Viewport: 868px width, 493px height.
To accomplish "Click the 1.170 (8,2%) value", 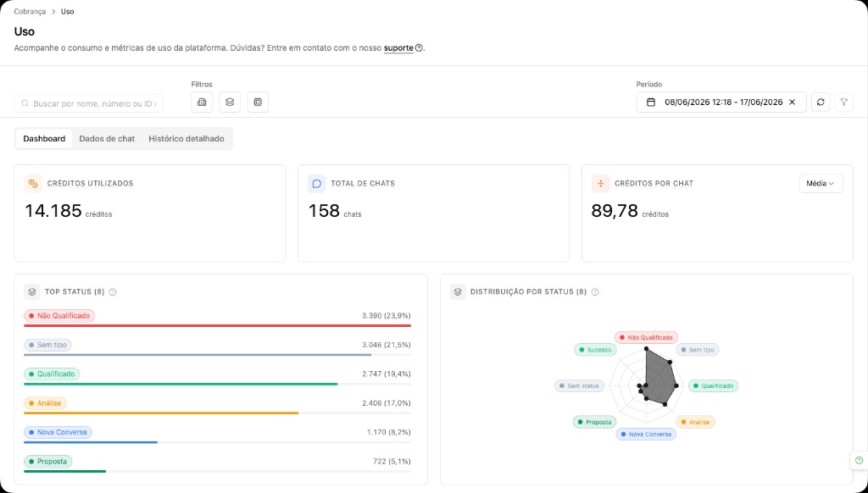I will 388,432.
